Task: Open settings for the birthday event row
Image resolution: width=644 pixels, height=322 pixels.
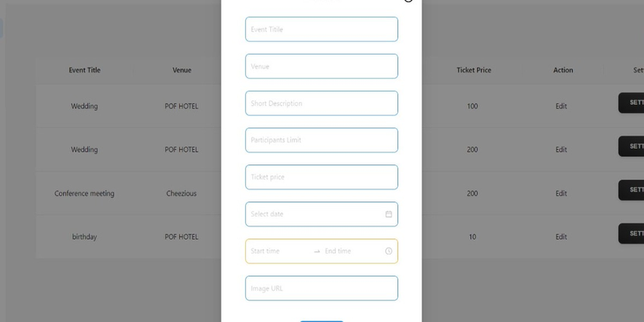Action: 632,233
